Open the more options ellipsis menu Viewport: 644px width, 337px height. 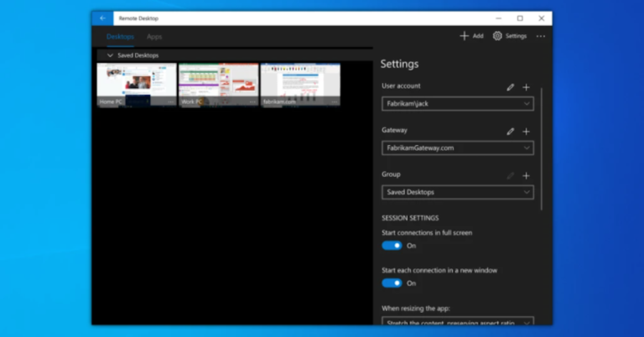541,36
